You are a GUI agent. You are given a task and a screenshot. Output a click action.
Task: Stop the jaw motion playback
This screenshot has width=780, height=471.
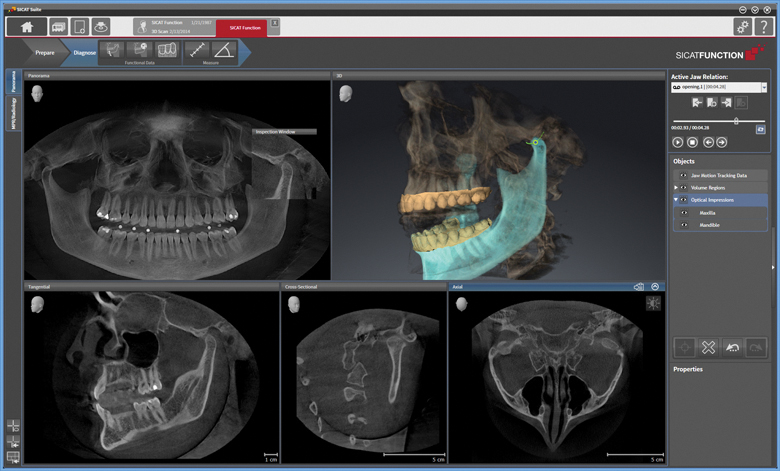point(693,143)
